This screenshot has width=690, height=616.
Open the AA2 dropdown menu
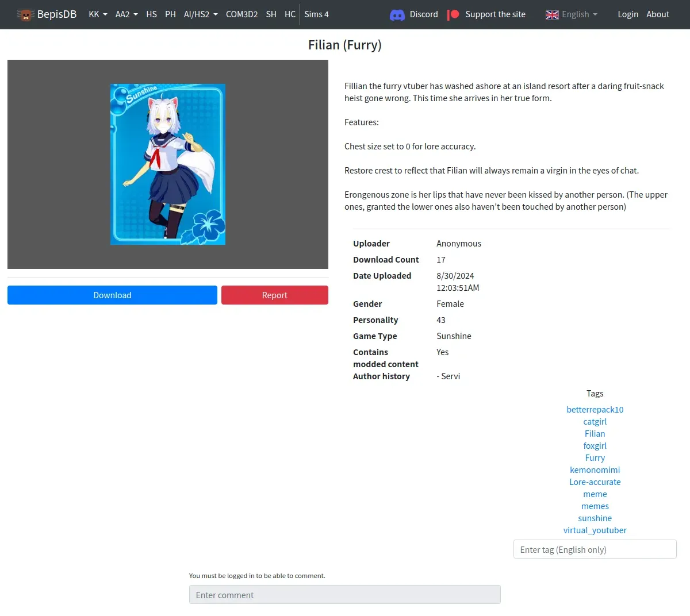click(126, 14)
